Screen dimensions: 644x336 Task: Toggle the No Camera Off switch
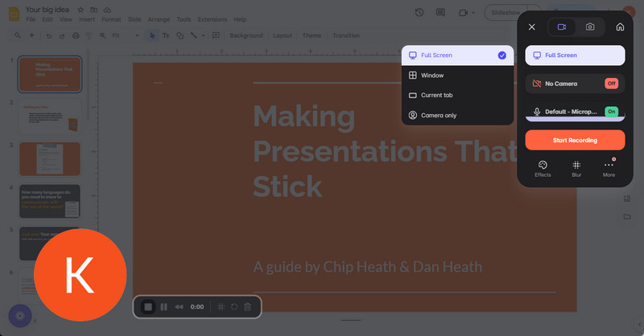612,84
